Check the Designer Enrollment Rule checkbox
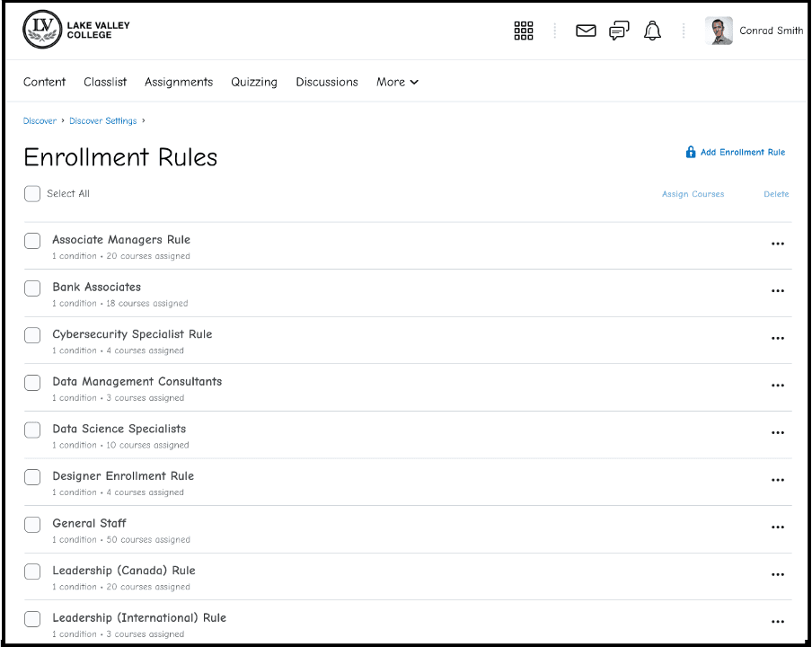Screen dimensions: 812x647 [x=32, y=477]
